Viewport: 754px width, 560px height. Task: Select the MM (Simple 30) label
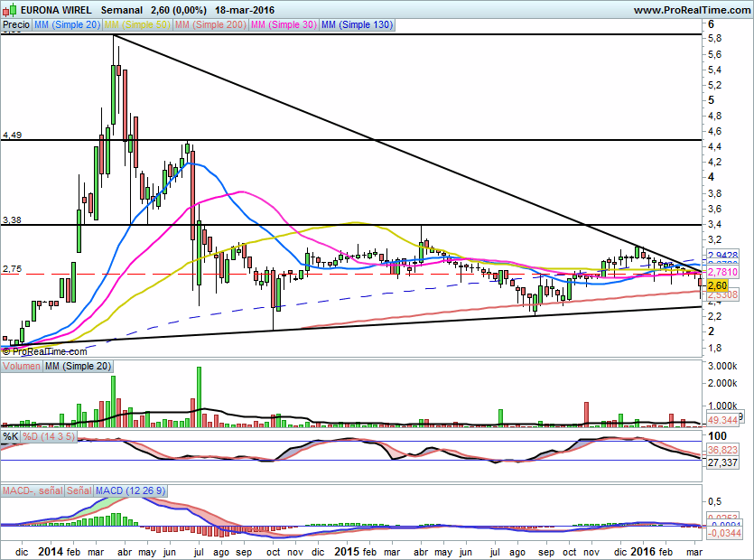click(284, 24)
